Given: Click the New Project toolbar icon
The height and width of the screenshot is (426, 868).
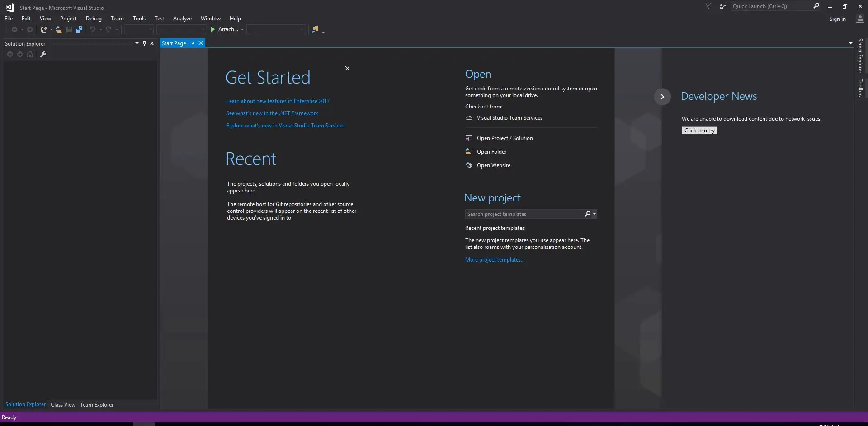Looking at the screenshot, I should [x=43, y=29].
